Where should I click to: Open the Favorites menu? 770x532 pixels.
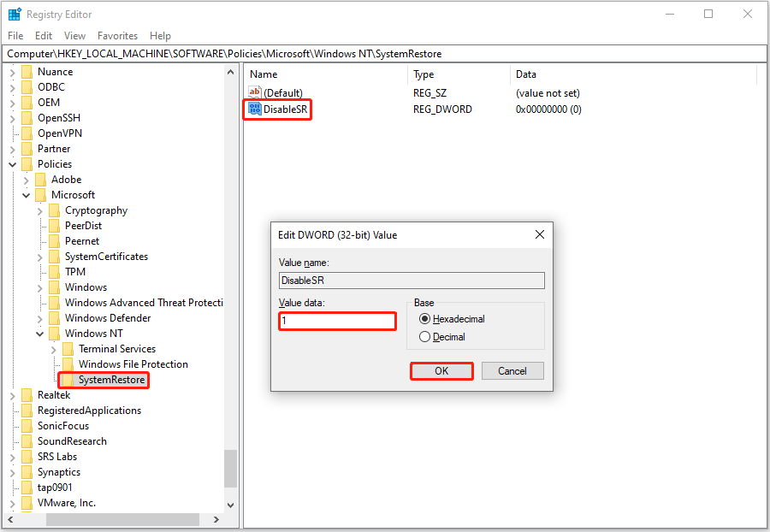point(117,36)
